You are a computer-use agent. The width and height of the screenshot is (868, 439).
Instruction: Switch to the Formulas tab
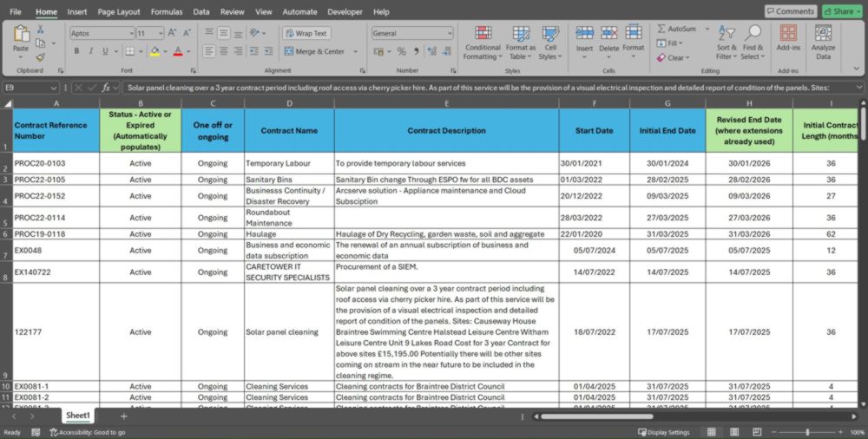[x=167, y=11]
